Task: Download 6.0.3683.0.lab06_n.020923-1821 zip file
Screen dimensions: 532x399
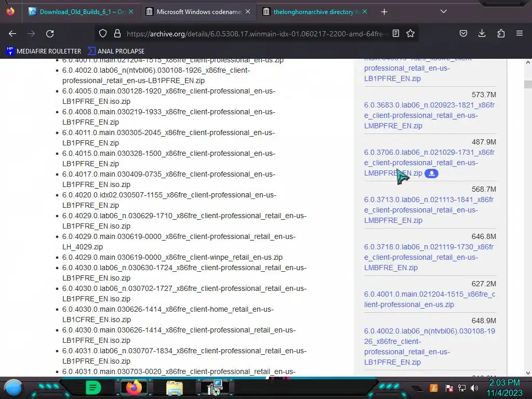Action: 429,115
